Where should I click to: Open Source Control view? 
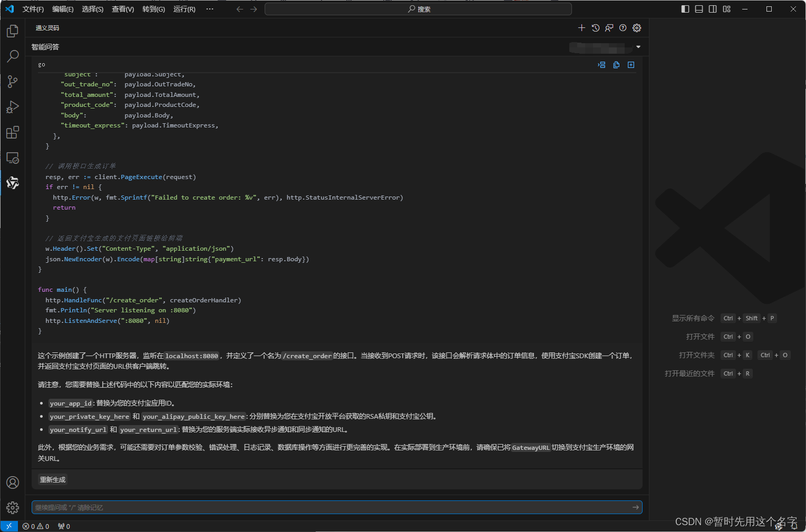(x=13, y=82)
